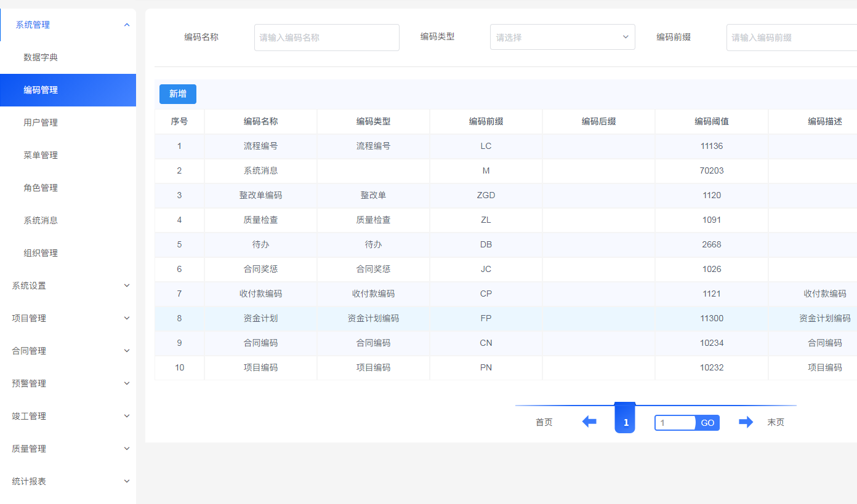Jump to 末页 last page
Image resolution: width=857 pixels, height=504 pixels.
point(776,422)
